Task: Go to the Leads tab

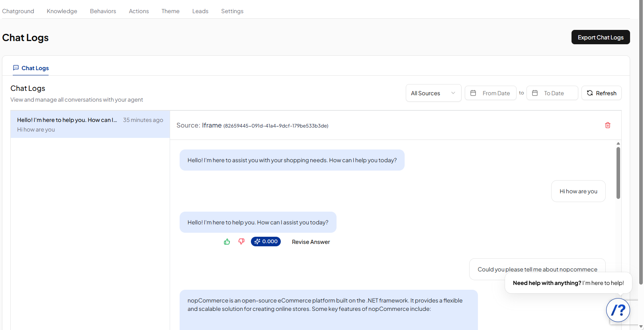Action: [x=200, y=11]
